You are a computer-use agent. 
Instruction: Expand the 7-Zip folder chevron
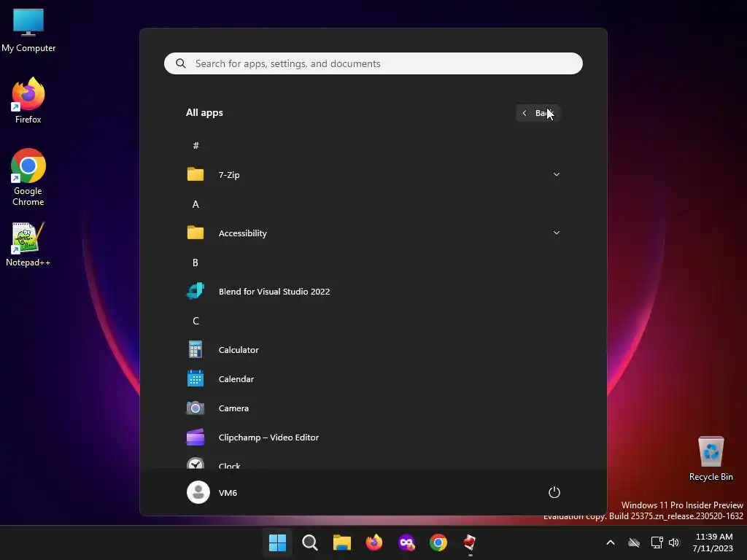coord(556,174)
